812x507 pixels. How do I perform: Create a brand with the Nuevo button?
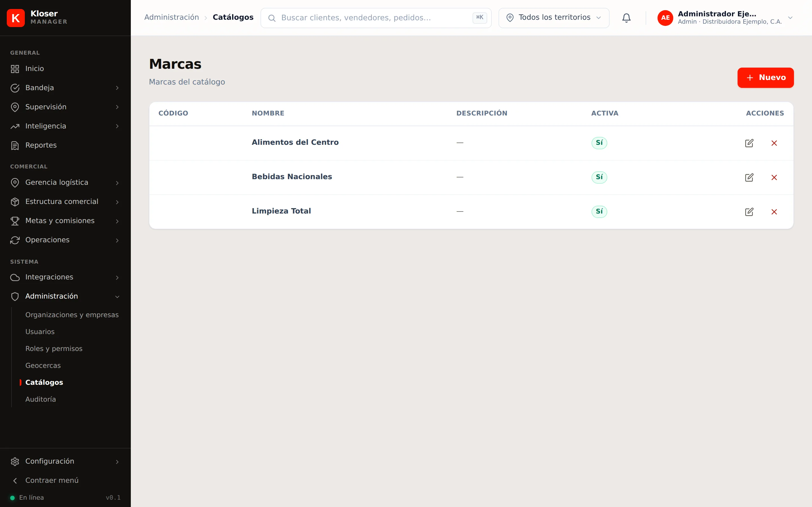[x=765, y=78]
